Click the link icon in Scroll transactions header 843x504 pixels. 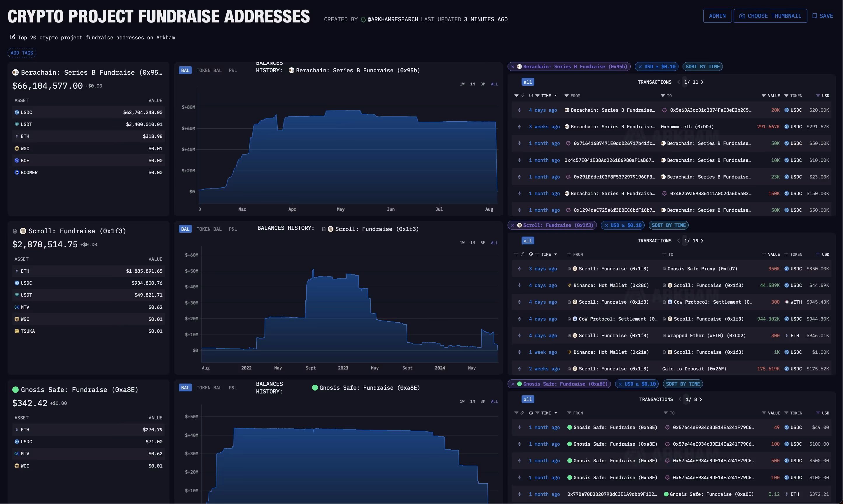coord(522,254)
